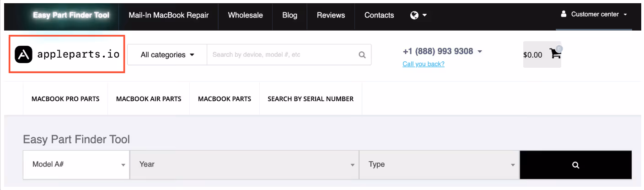
Task: Expand the Customer center menu
Action: pos(594,15)
